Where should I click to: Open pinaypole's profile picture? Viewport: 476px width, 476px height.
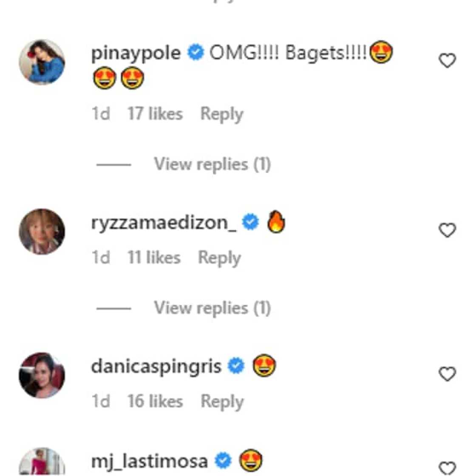point(42,62)
